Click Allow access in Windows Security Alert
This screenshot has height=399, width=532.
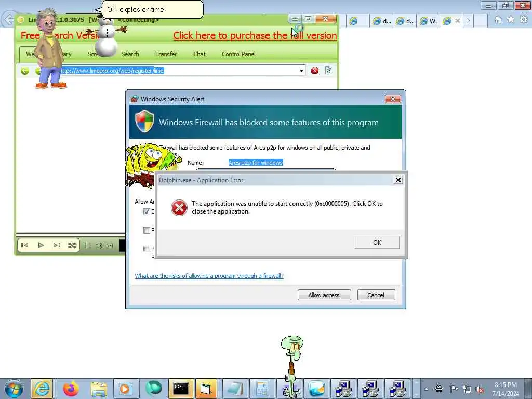[x=324, y=295]
